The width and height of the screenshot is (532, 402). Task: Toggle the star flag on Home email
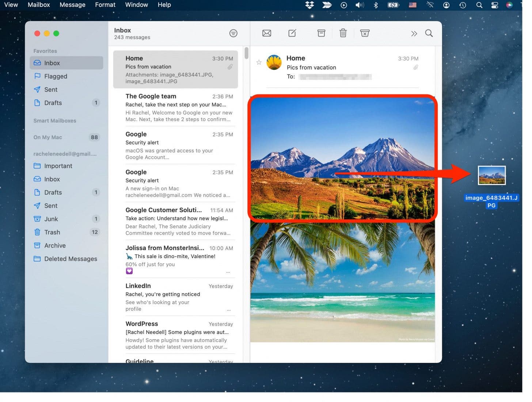click(x=259, y=62)
